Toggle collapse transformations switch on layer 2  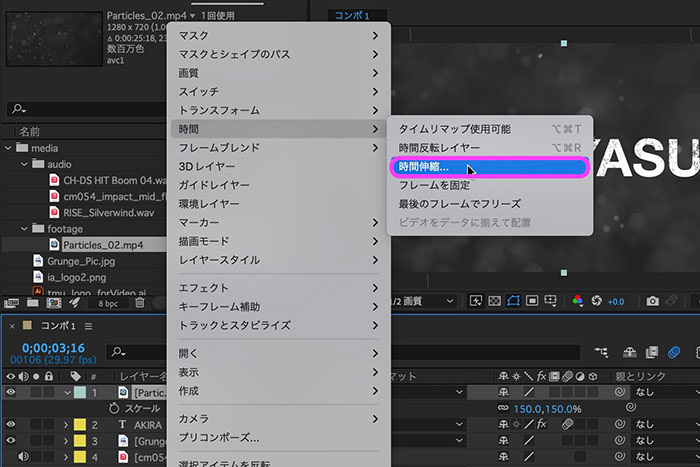click(x=516, y=424)
